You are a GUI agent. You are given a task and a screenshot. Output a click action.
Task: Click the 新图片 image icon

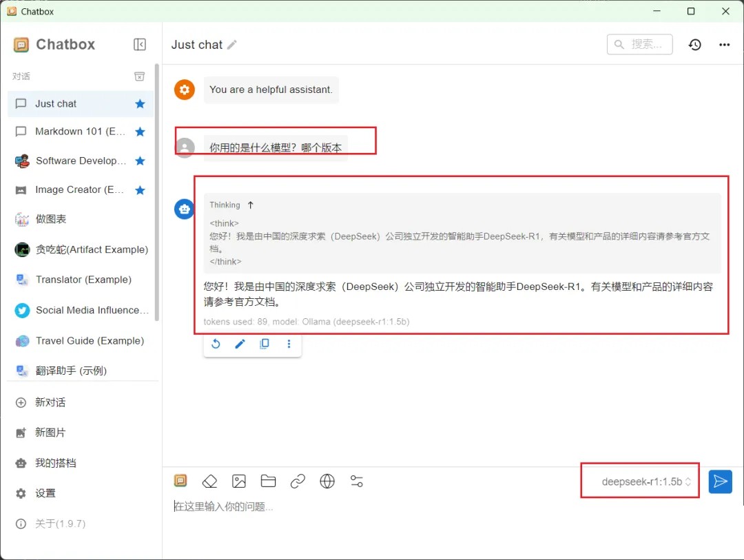tap(21, 433)
